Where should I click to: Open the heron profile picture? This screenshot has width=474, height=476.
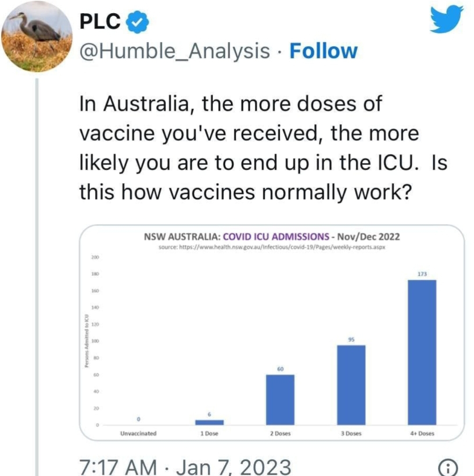pos(37,37)
